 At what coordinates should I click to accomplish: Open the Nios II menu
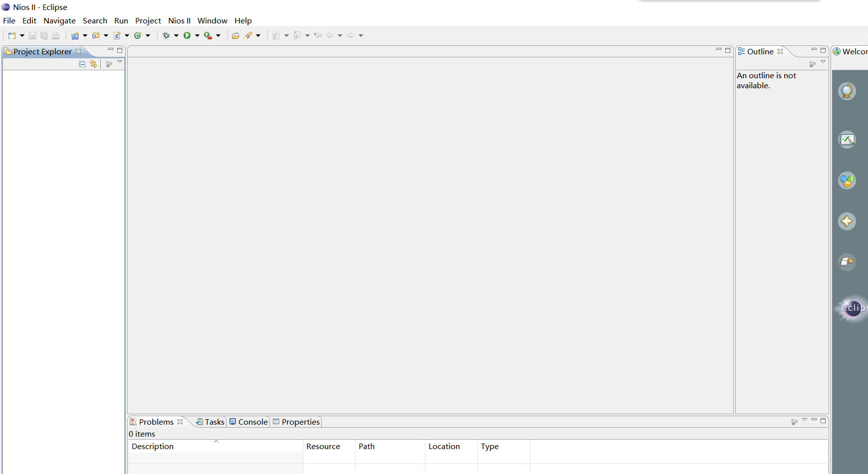pos(180,20)
